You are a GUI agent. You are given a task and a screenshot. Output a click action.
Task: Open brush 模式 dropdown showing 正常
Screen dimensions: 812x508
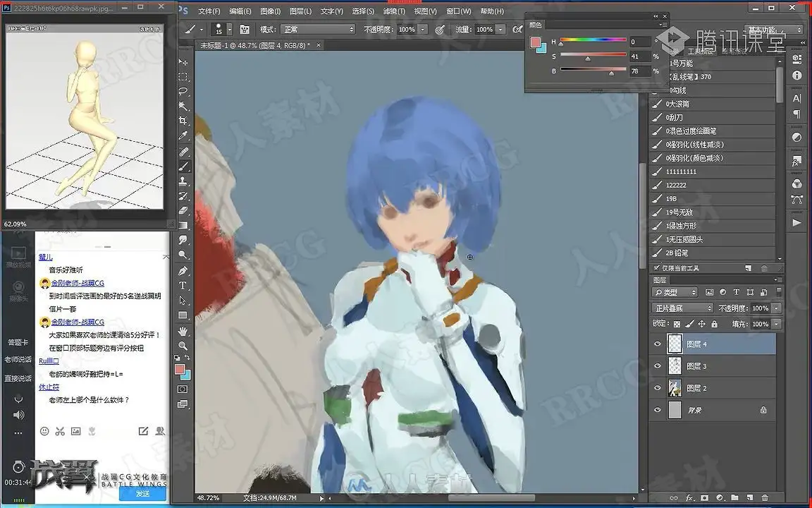pos(317,30)
